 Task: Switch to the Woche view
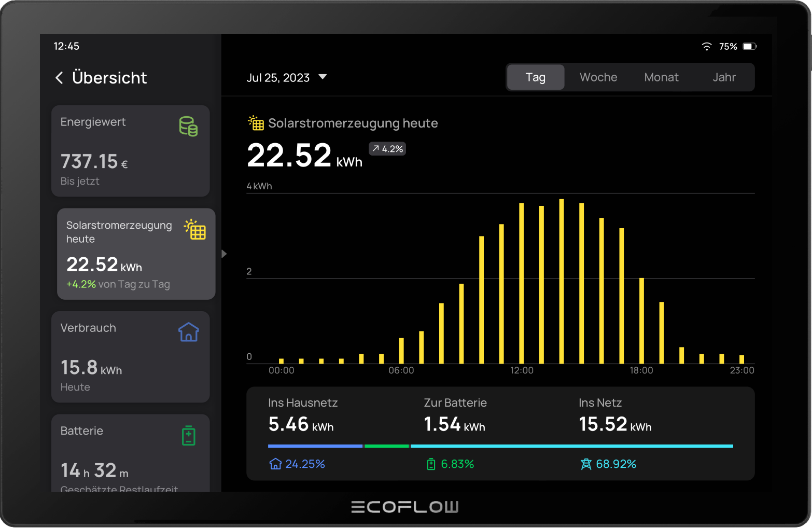(x=598, y=77)
